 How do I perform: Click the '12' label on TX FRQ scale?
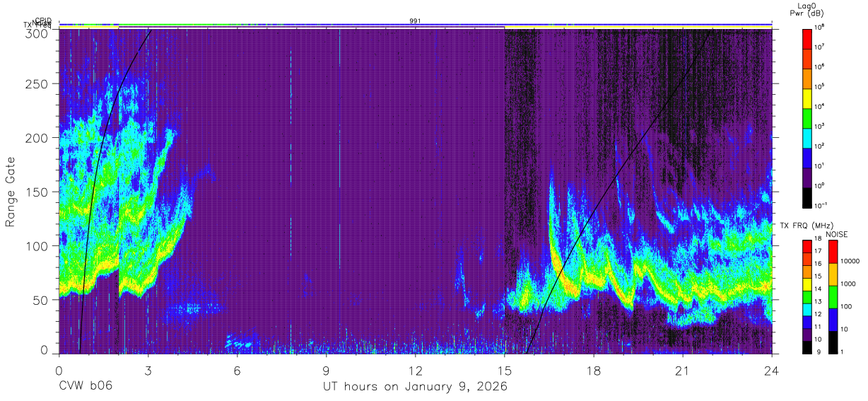[x=819, y=315]
